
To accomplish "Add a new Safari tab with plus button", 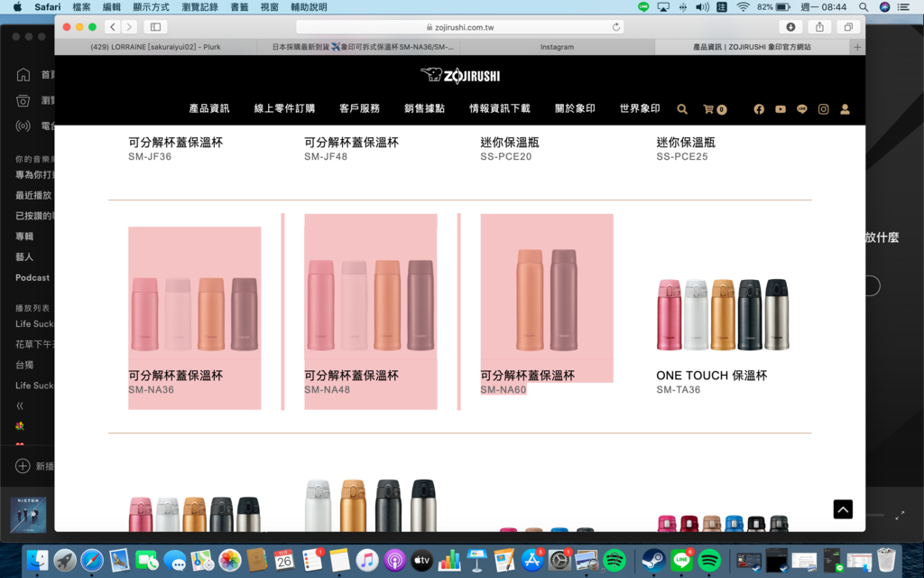I will pyautogui.click(x=857, y=47).
